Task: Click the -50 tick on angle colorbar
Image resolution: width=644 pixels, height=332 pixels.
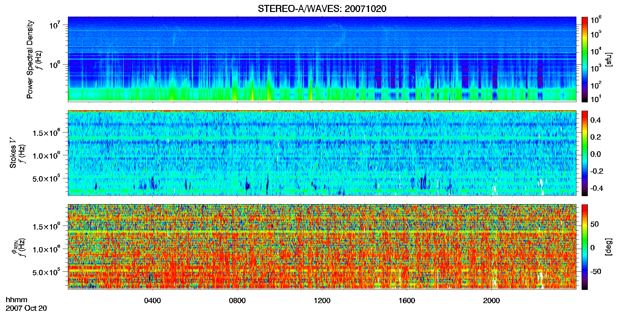Action: point(595,271)
